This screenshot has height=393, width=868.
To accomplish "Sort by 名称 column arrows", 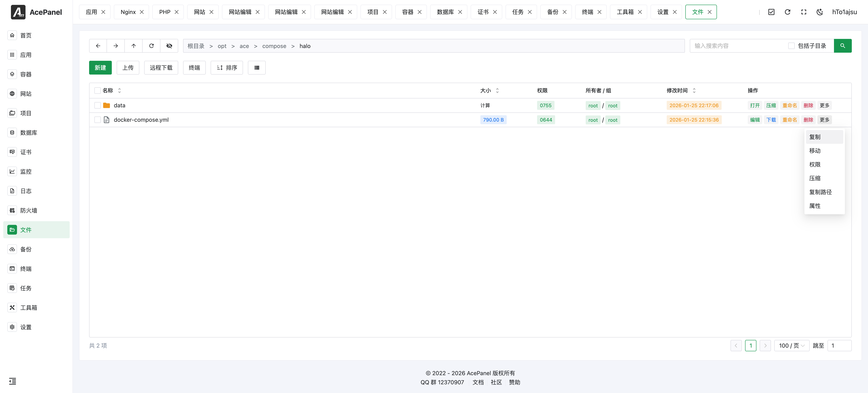I will tap(119, 91).
